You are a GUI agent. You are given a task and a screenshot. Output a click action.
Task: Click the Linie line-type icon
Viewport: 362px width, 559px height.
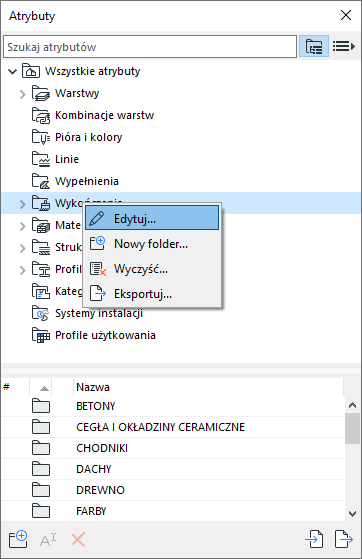[x=41, y=159]
